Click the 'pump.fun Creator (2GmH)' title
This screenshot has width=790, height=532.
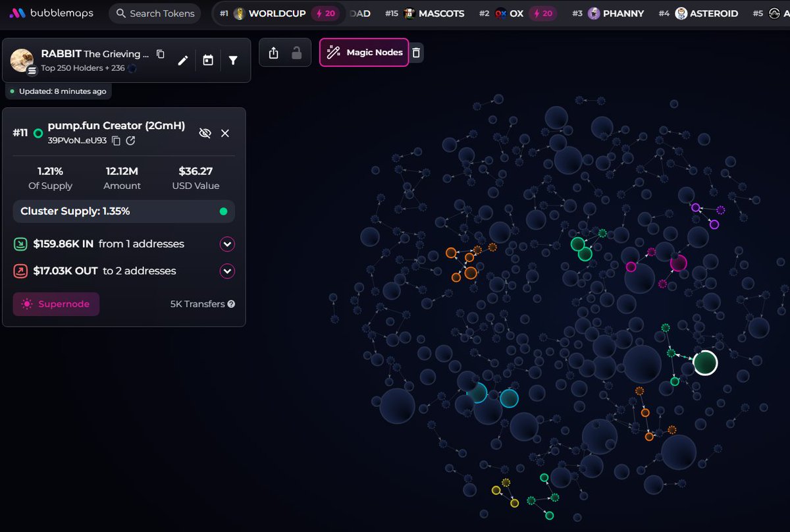pos(117,126)
